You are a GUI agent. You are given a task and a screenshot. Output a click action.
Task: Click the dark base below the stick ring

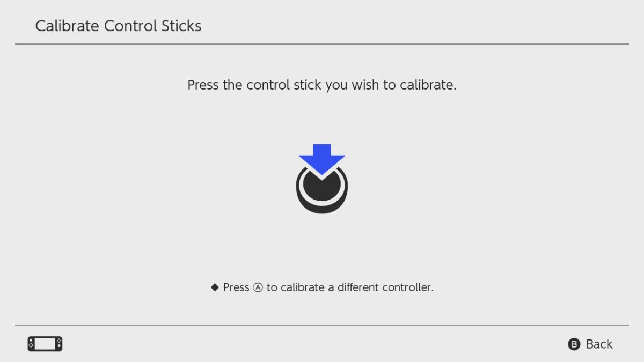click(x=321, y=208)
